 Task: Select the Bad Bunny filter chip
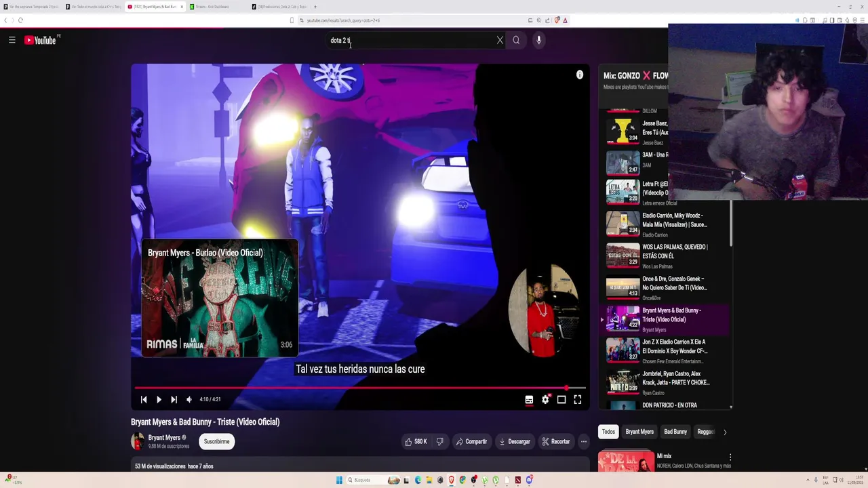[x=675, y=432]
